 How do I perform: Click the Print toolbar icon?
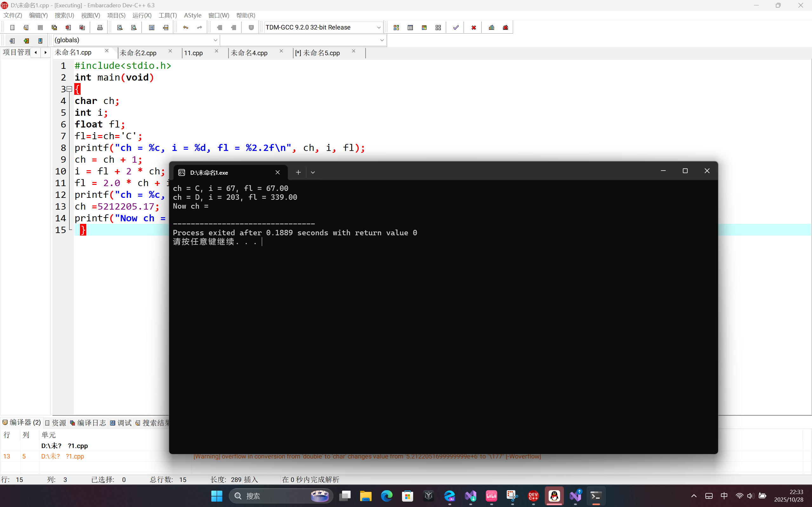tap(100, 28)
